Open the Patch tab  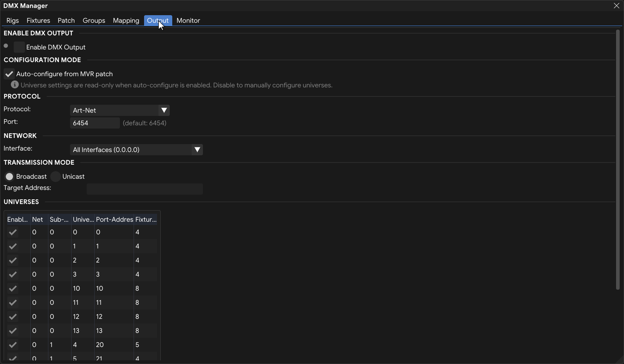(66, 21)
